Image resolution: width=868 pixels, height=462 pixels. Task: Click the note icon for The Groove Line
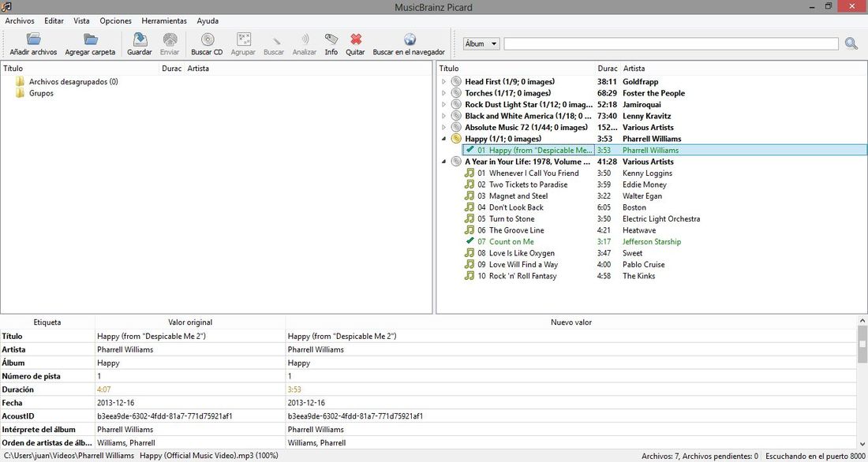tap(470, 230)
